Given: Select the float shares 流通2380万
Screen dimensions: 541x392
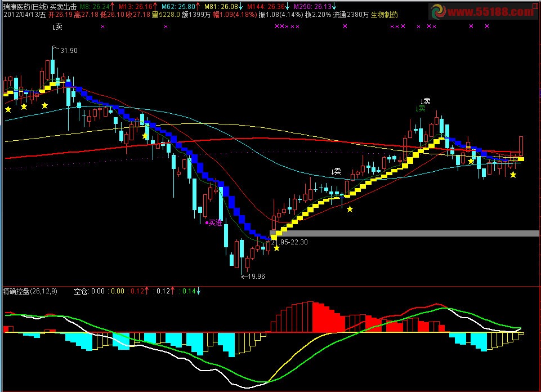Looking at the screenshot, I should (x=351, y=15).
